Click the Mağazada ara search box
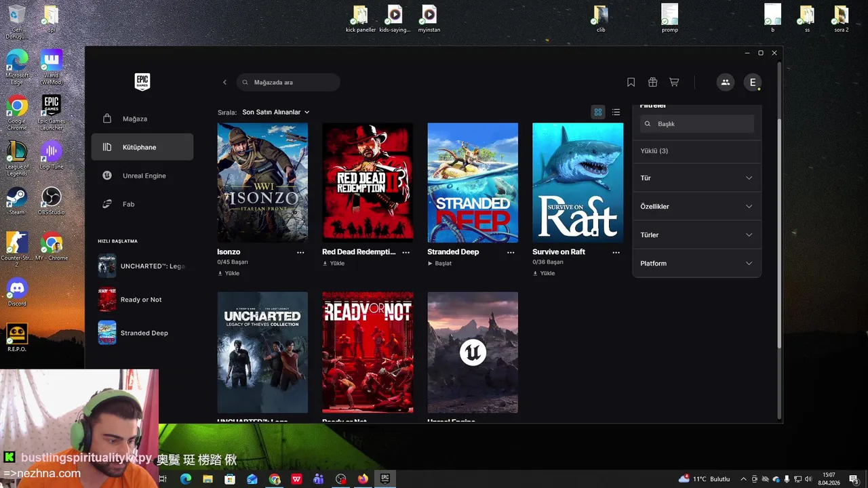 [289, 82]
